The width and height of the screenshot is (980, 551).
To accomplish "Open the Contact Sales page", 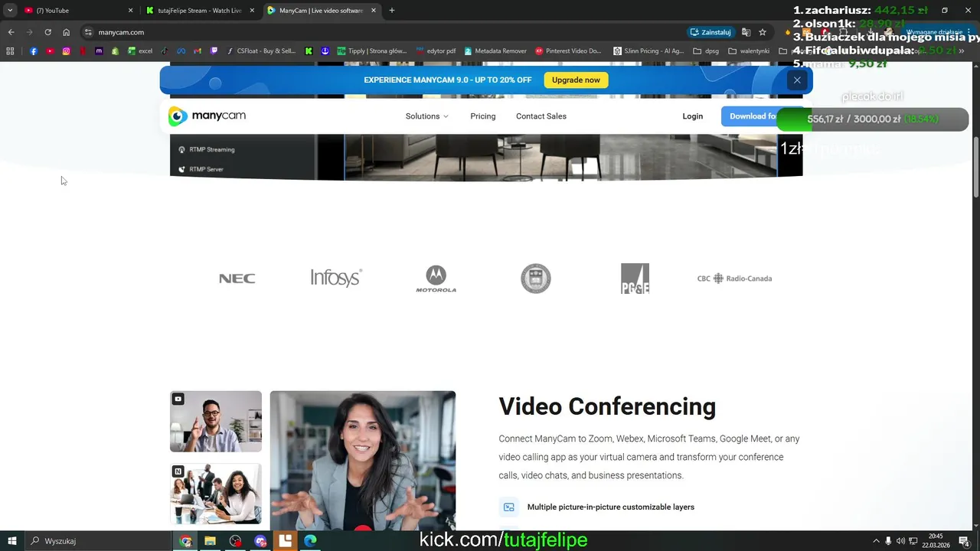I will click(541, 116).
